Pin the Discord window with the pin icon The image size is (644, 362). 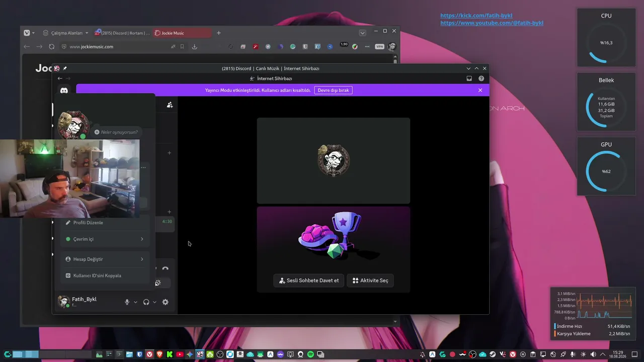point(65,68)
